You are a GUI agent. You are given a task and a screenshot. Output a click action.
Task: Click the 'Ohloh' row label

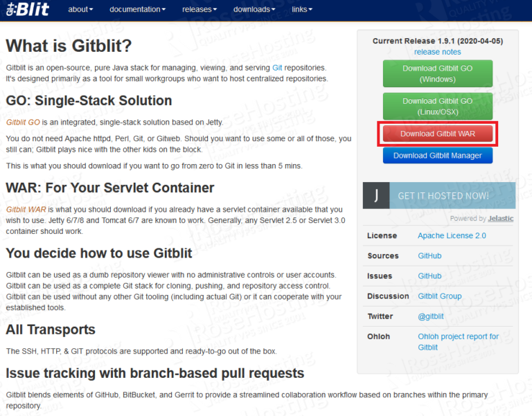379,336
